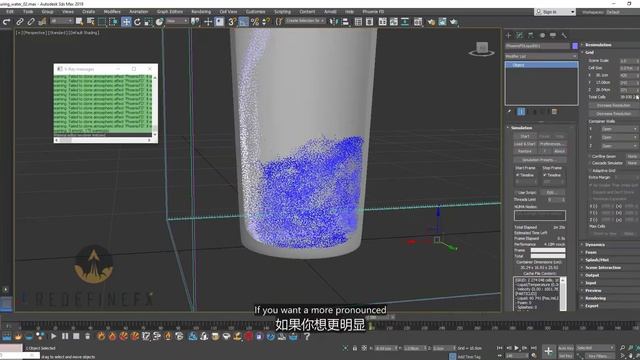Open the Render Setup teapot icon
Viewport: 640px width, 360px height.
coord(431,22)
